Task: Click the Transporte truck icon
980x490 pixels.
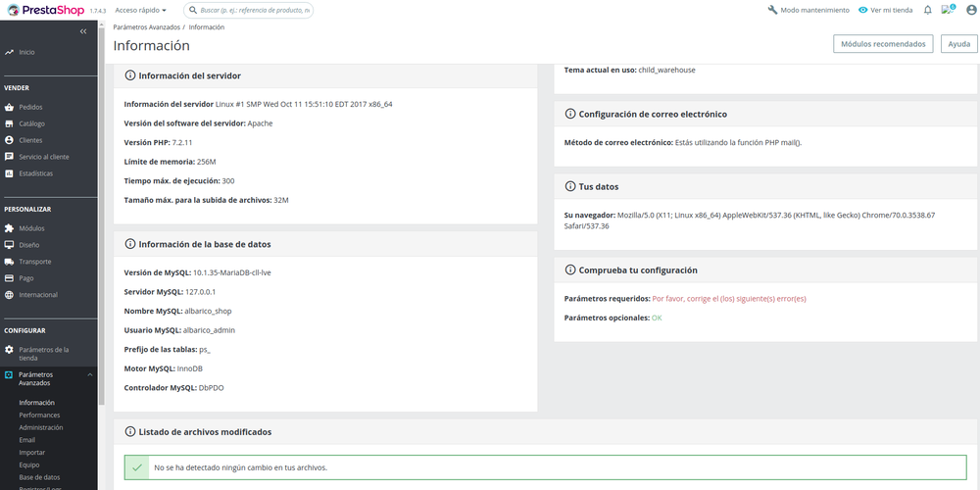Action: pos(9,262)
